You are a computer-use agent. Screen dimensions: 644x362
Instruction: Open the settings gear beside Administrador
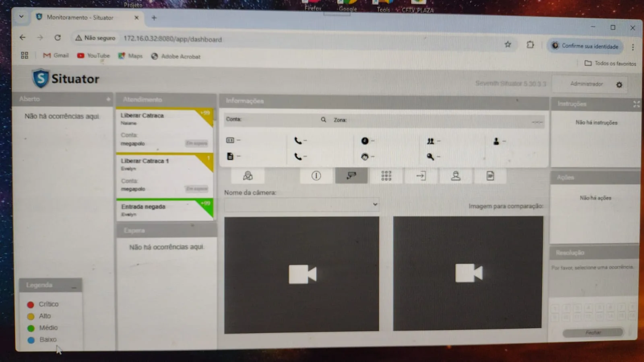pos(619,85)
